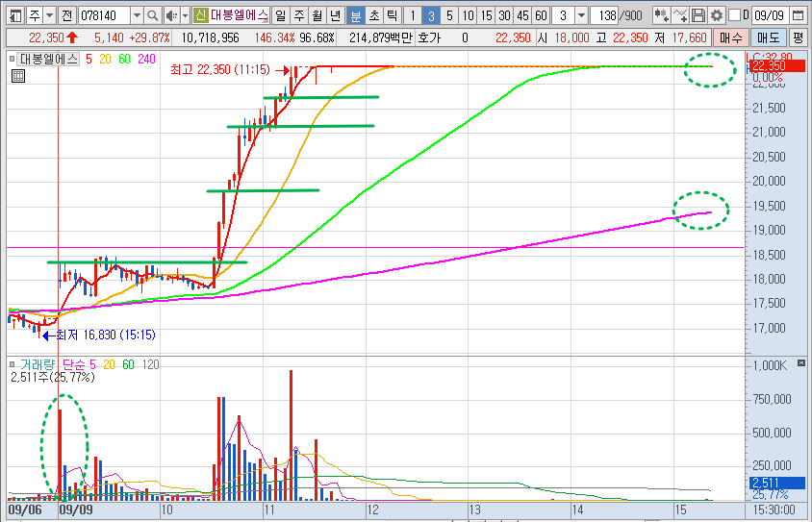Click the green 신 badge icon
The image size is (812, 522).
pyautogui.click(x=200, y=15)
